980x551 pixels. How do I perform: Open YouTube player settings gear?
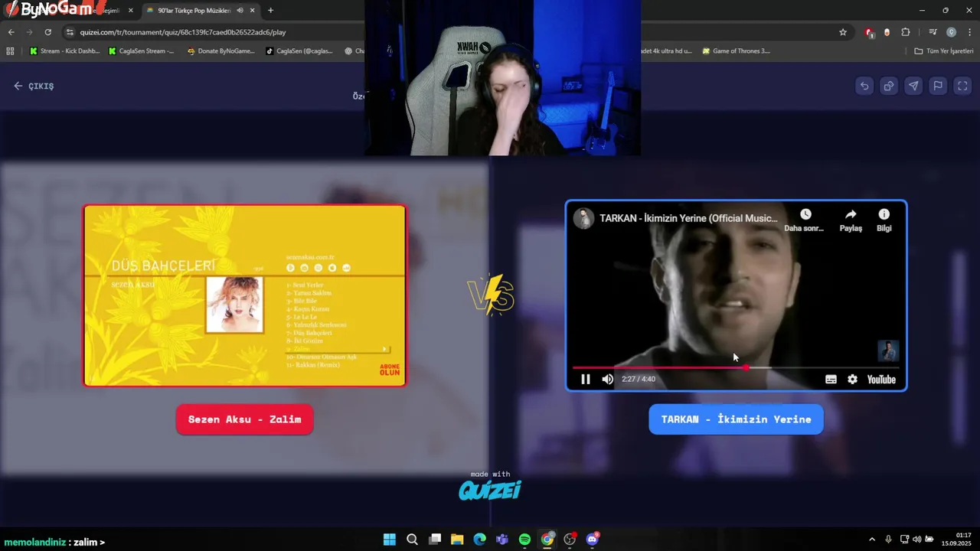pyautogui.click(x=852, y=379)
